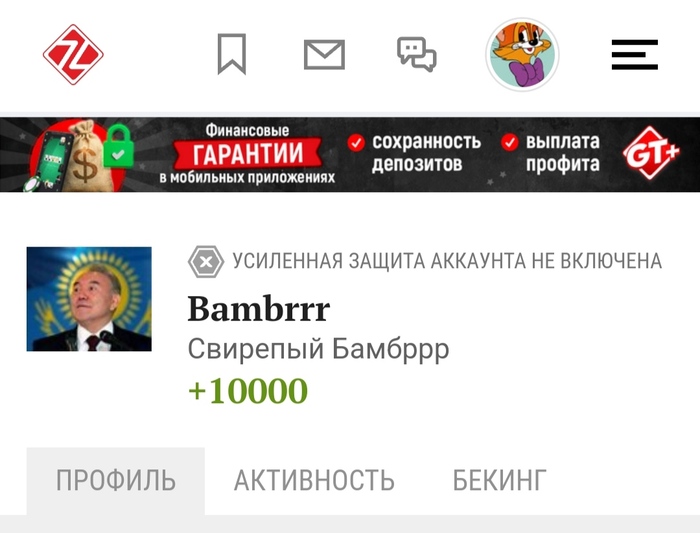Click the 'Усиленная защита аккаунта не включена' link
Viewport: 700px width, 533px height.
click(x=447, y=262)
